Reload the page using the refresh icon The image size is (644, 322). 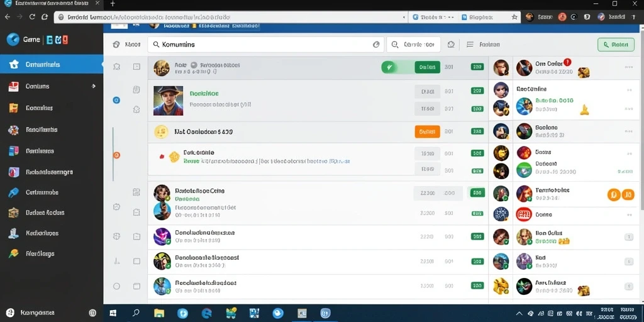[32, 17]
